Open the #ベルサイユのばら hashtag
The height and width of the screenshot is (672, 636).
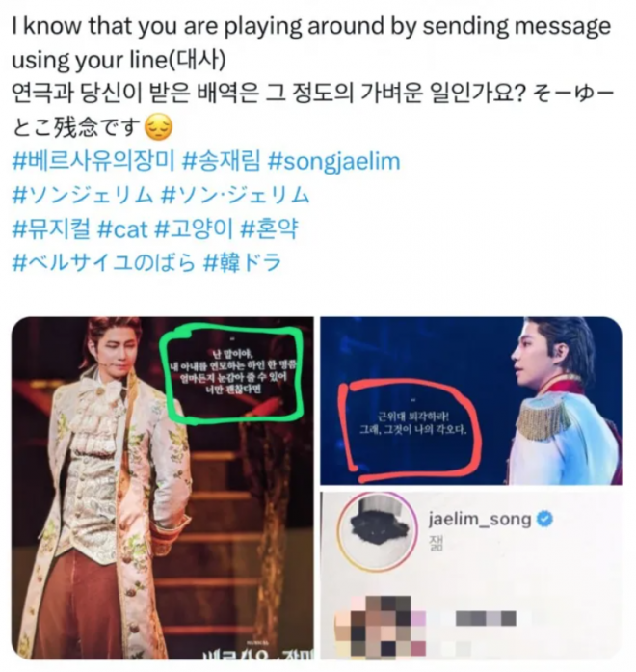pos(103,262)
